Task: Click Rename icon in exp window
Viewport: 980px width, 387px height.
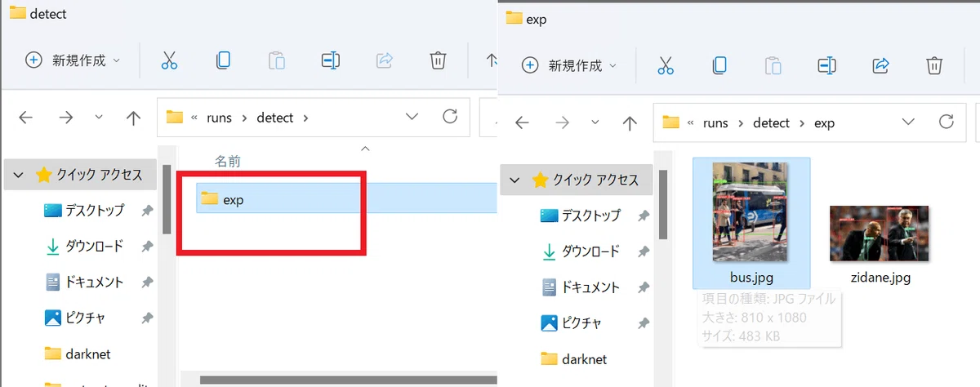Action: point(826,65)
